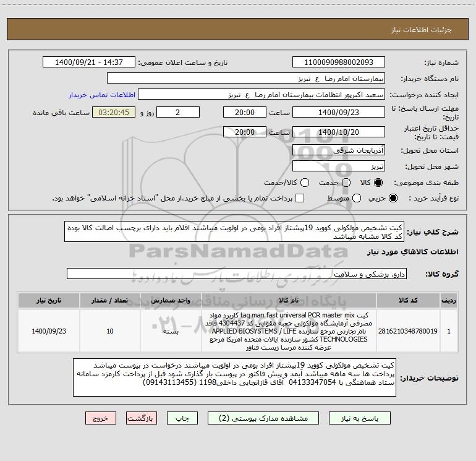Click the جزئیات اطلاعات نیاز header title

(x=422, y=30)
